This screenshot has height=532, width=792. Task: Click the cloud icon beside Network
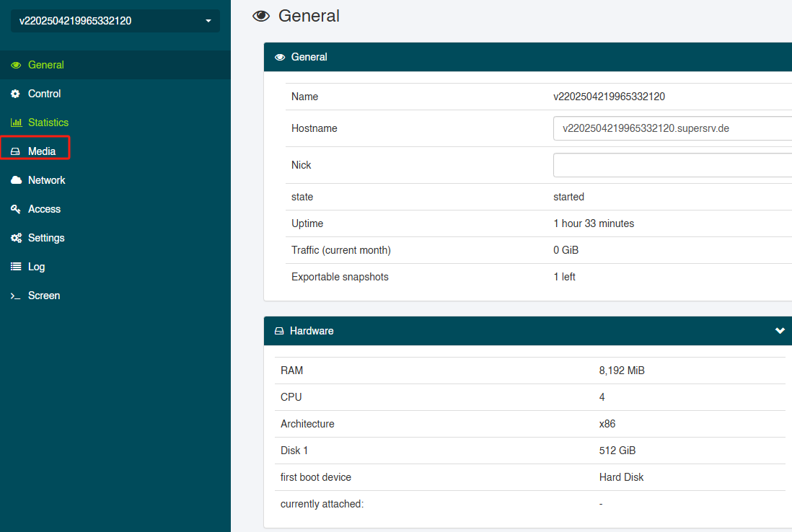tap(15, 180)
